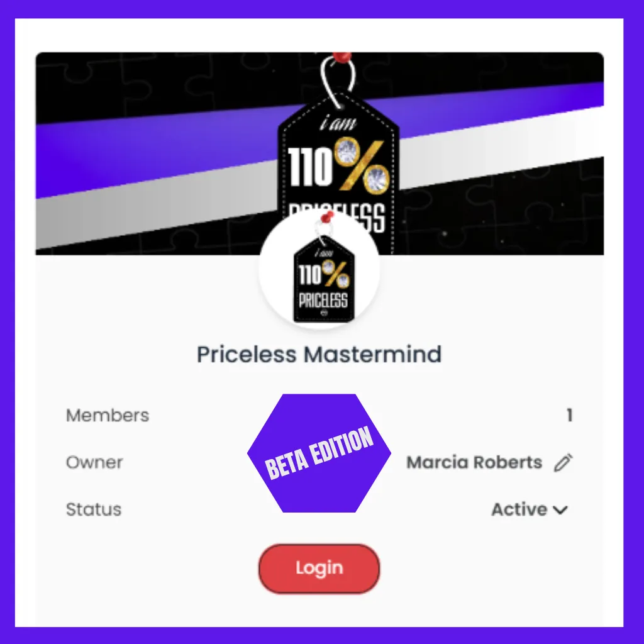Open the Priceless Mastermind group title
Screen dimensions: 644x644
point(319,354)
